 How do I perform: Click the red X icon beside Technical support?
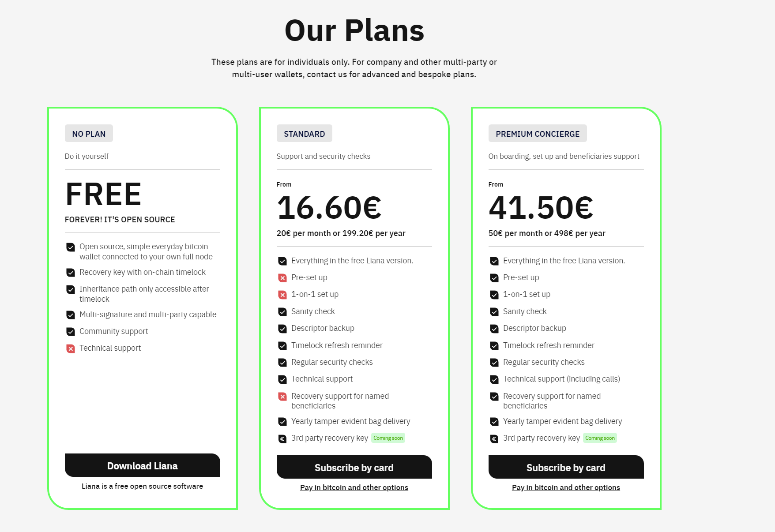(71, 348)
